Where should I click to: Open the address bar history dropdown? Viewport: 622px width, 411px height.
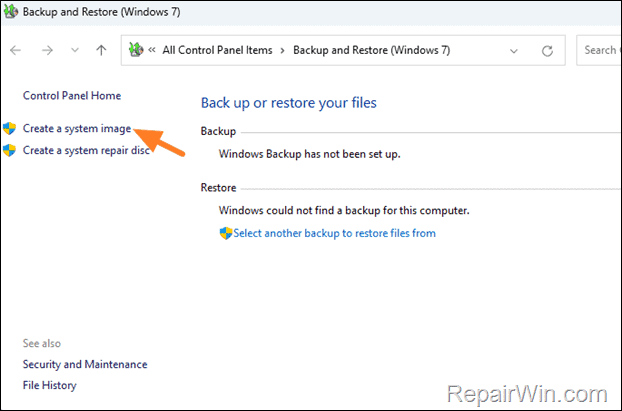(514, 51)
